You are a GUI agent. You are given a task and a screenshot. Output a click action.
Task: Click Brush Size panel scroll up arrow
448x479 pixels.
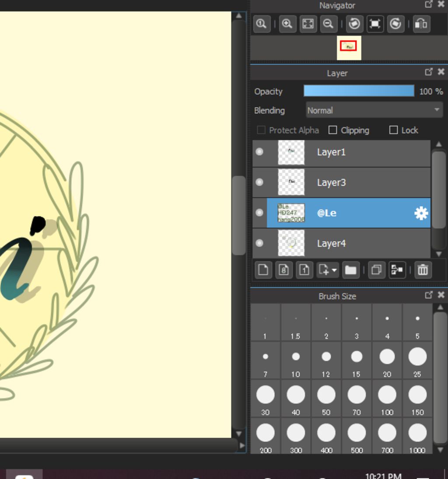[x=440, y=307]
